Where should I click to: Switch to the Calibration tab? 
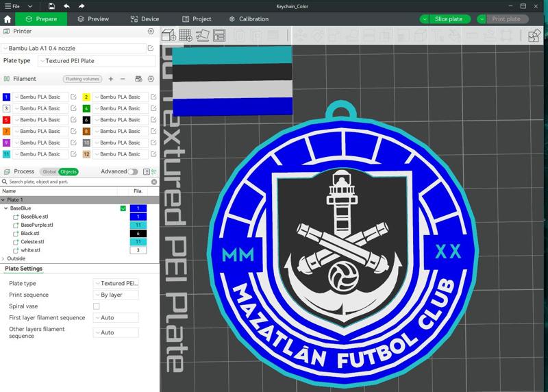(x=249, y=19)
